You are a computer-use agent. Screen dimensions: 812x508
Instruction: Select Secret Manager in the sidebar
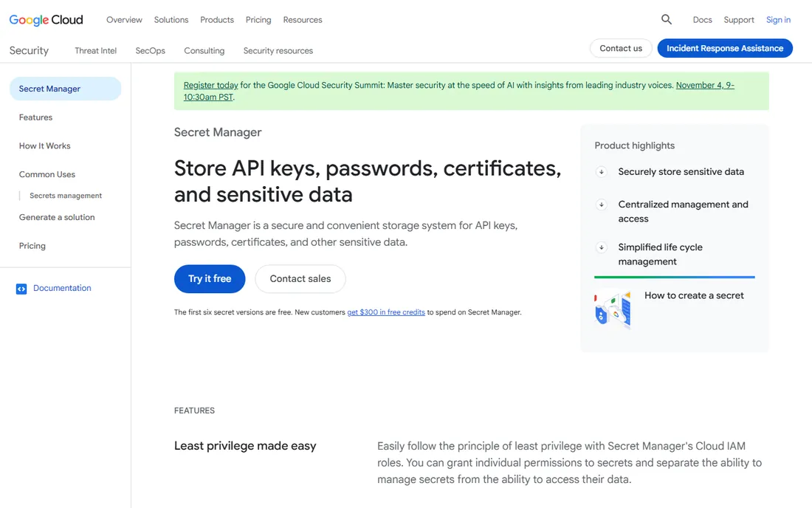(65, 89)
